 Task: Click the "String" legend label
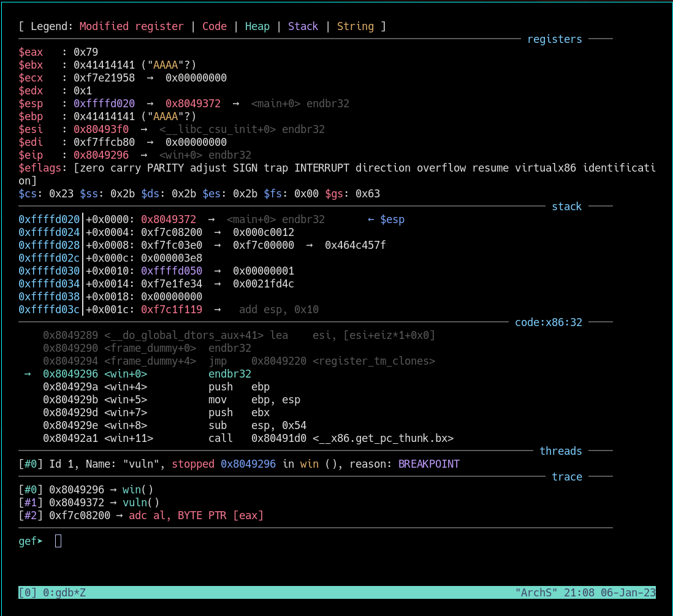coord(356,26)
